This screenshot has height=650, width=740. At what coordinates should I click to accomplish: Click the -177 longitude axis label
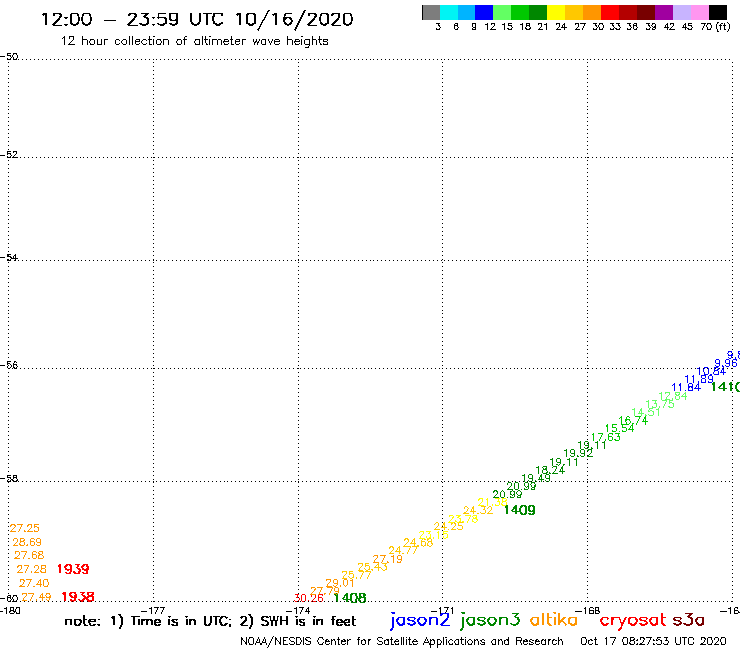(x=153, y=611)
